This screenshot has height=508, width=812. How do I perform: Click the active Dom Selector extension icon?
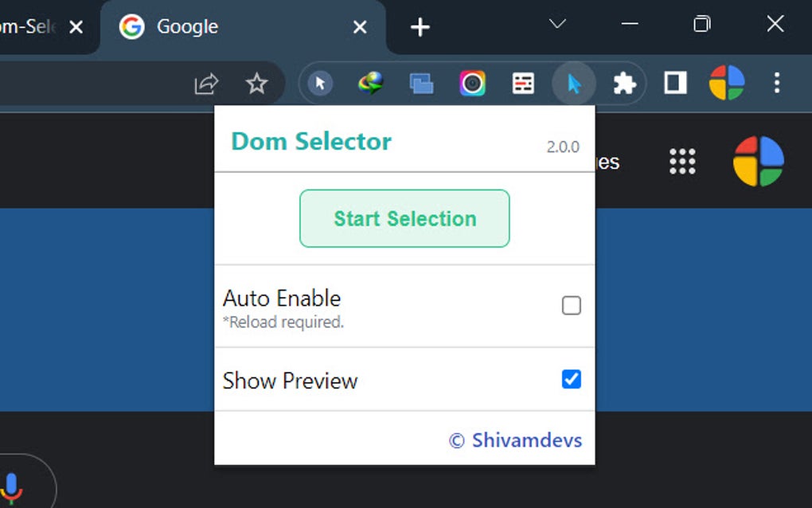click(x=574, y=83)
